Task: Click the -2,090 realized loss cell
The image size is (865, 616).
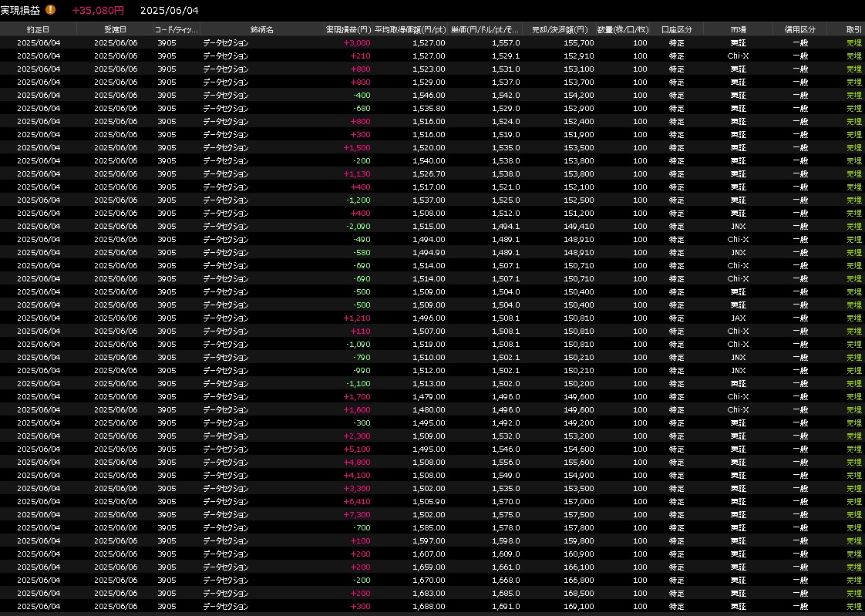Action: [x=358, y=226]
